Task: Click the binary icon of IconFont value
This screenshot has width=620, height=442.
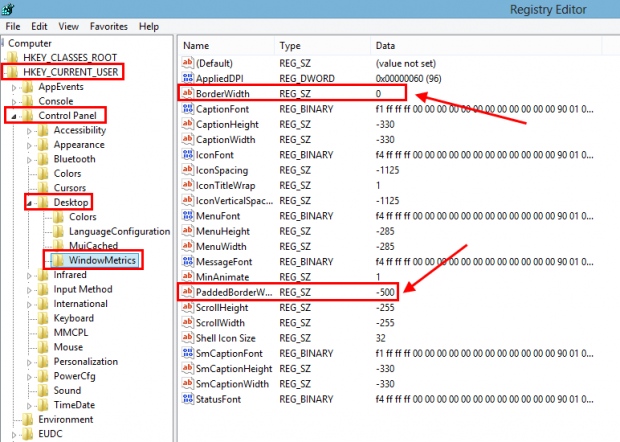Action: click(x=187, y=155)
